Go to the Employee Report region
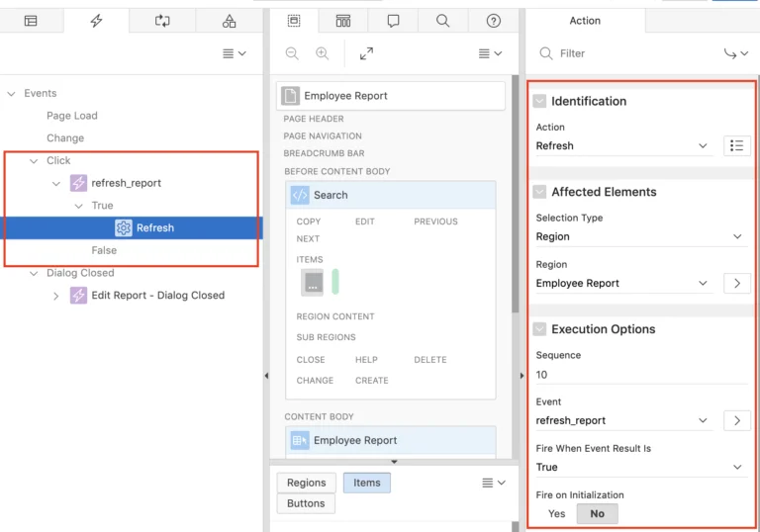This screenshot has width=760, height=532. click(x=736, y=284)
